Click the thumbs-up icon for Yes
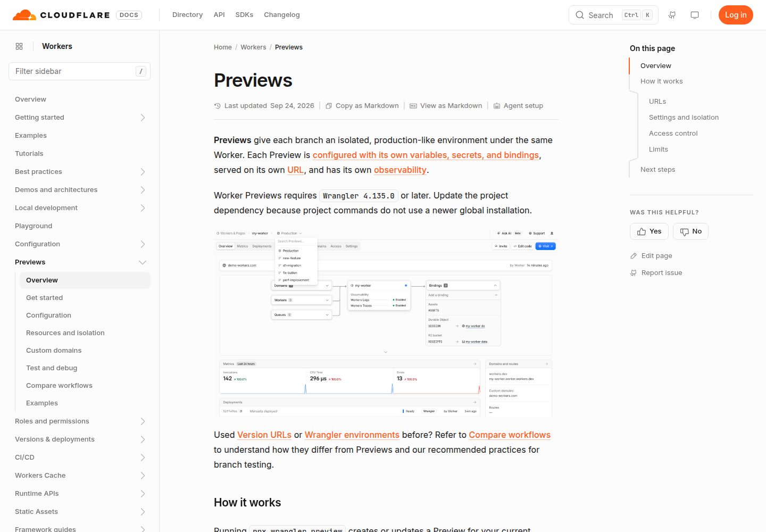 coord(642,231)
